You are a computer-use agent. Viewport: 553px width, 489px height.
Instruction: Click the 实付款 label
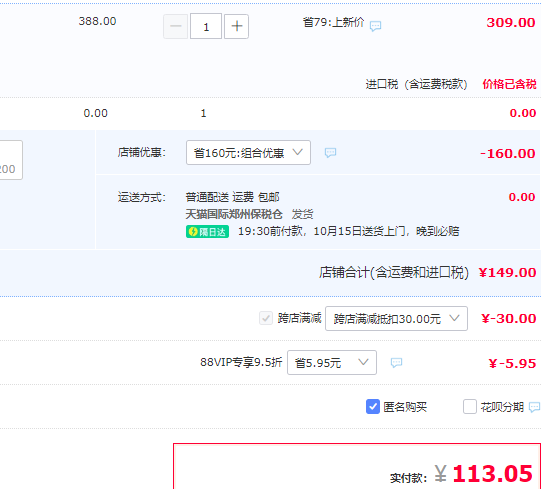tap(408, 478)
